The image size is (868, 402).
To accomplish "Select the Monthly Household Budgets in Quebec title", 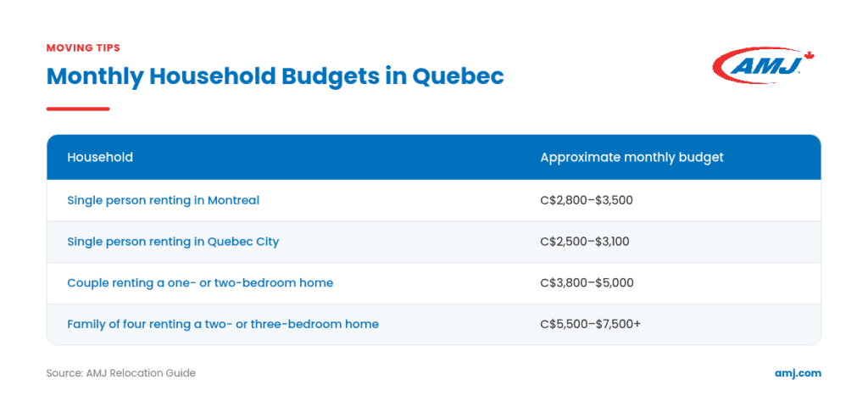I will point(275,76).
